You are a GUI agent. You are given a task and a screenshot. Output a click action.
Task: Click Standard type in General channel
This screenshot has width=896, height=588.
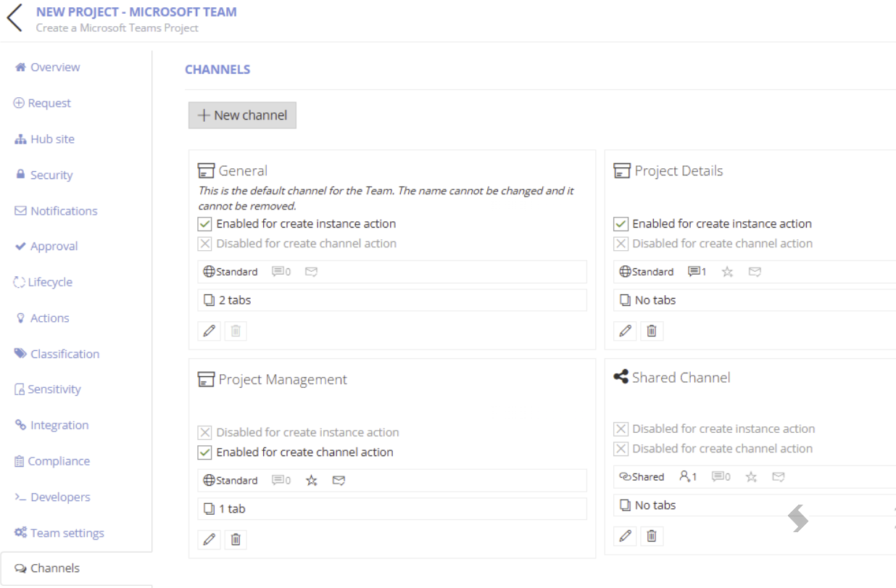click(x=231, y=272)
